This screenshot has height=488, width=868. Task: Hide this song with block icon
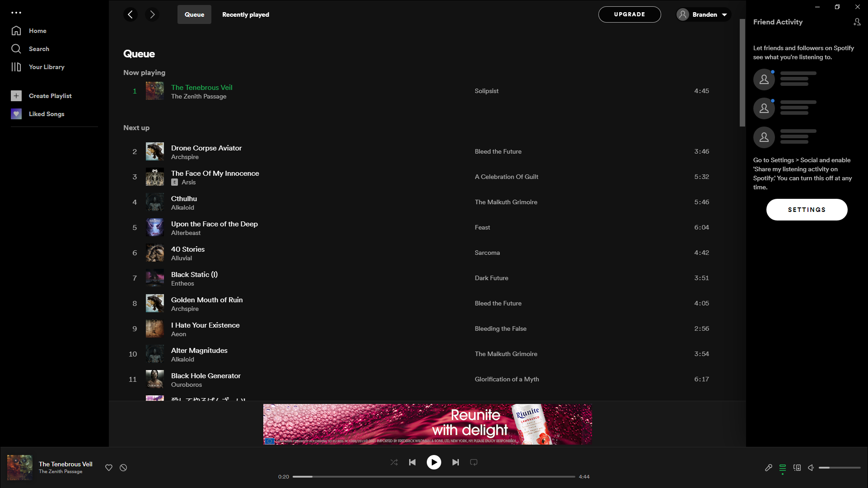[x=123, y=468]
